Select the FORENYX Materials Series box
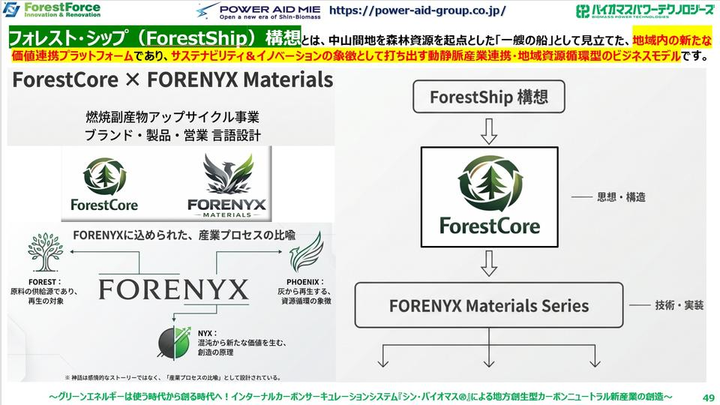This screenshot has width=720, height=405. (489, 305)
